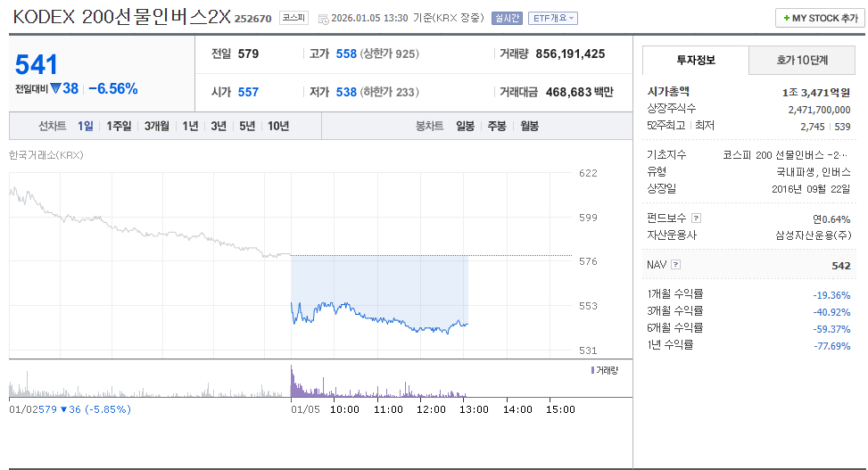Show the 1년 line chart
This screenshot has width=868, height=470.
point(190,126)
